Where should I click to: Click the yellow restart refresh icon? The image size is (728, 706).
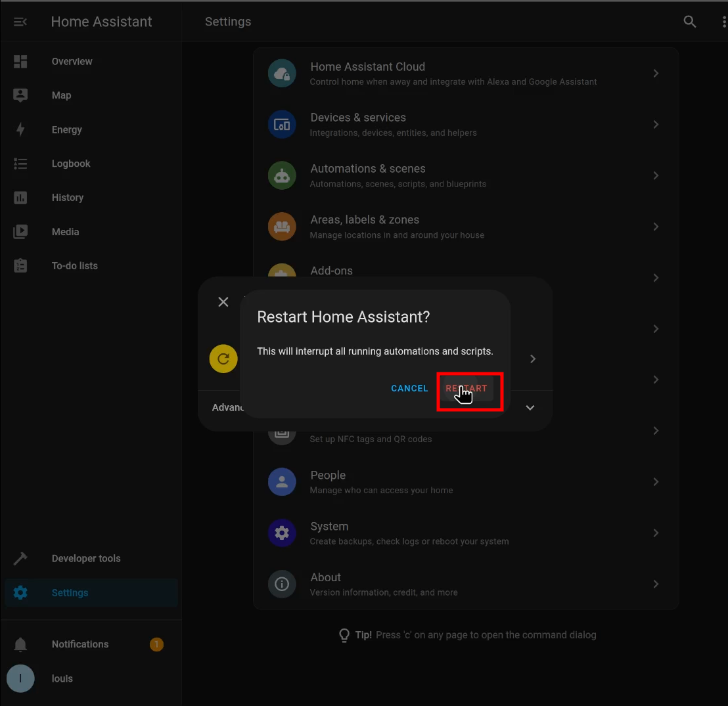[223, 359]
